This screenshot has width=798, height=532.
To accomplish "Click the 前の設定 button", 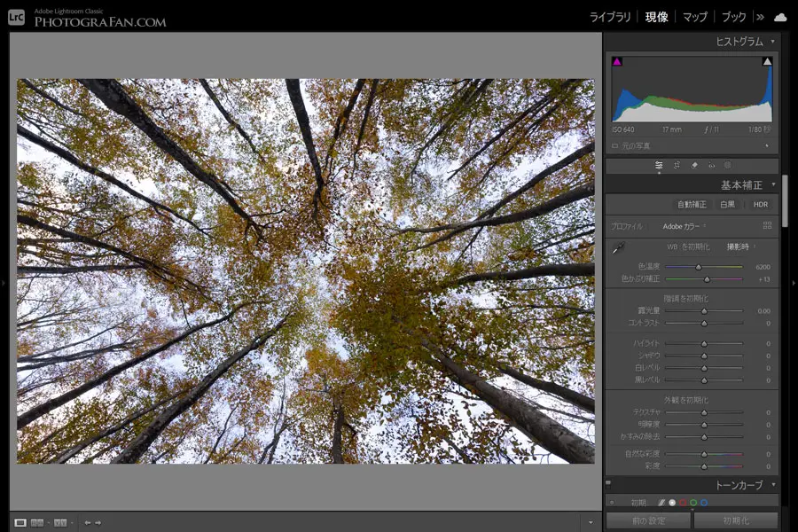I will pos(648,520).
